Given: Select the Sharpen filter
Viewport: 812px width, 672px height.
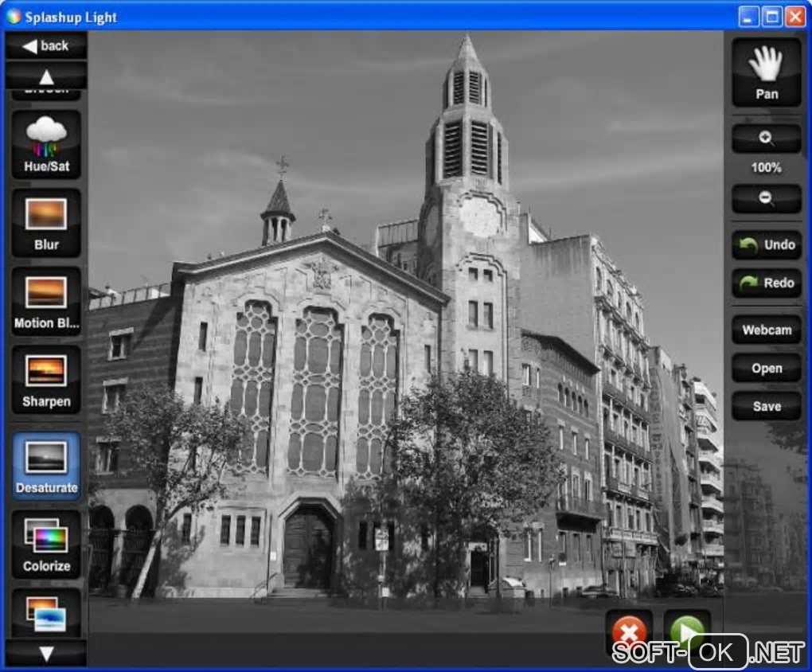Looking at the screenshot, I should (46, 380).
